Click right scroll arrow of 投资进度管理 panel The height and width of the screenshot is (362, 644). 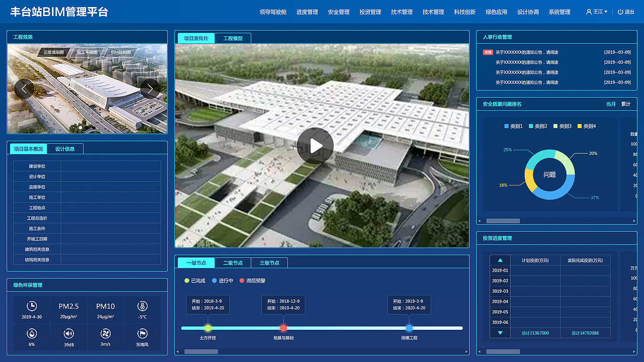[x=634, y=351]
